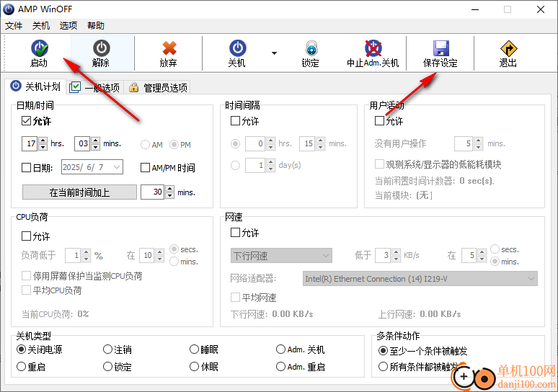Image resolution: width=558 pixels, height=392 pixels.
Task: Click the mins. field showing 03
Action: [x=83, y=143]
